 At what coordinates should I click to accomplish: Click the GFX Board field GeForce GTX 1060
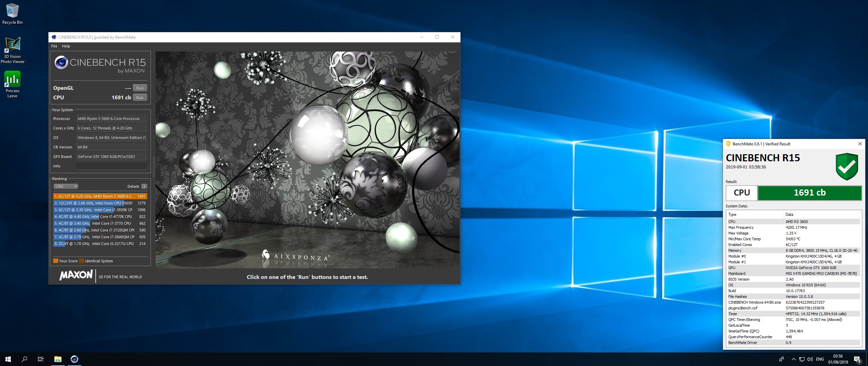point(112,157)
